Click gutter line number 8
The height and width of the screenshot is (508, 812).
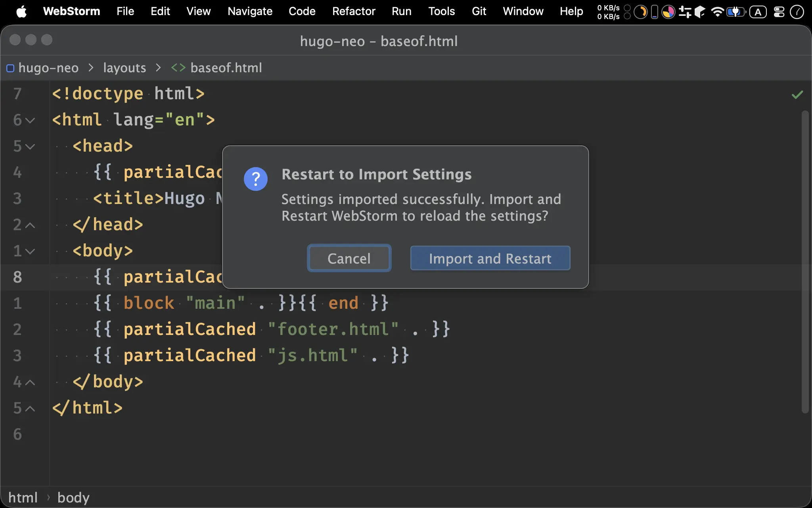17,277
